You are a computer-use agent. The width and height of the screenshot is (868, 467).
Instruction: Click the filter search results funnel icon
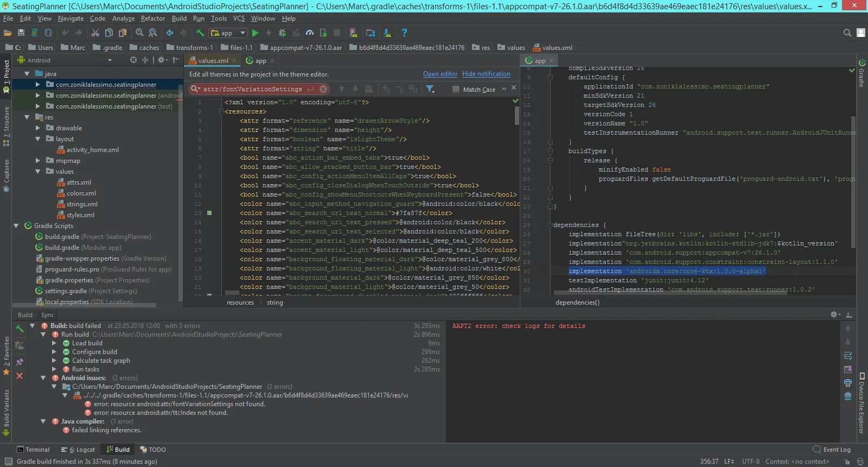click(430, 89)
